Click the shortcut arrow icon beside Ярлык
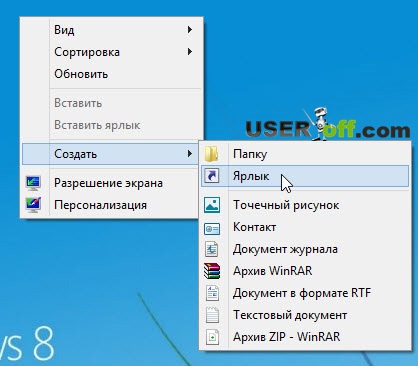Viewport: 418px width, 366px height. click(212, 176)
